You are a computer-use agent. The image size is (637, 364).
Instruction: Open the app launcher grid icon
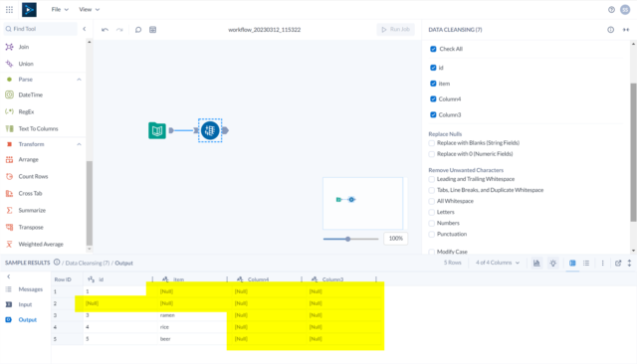coord(9,9)
